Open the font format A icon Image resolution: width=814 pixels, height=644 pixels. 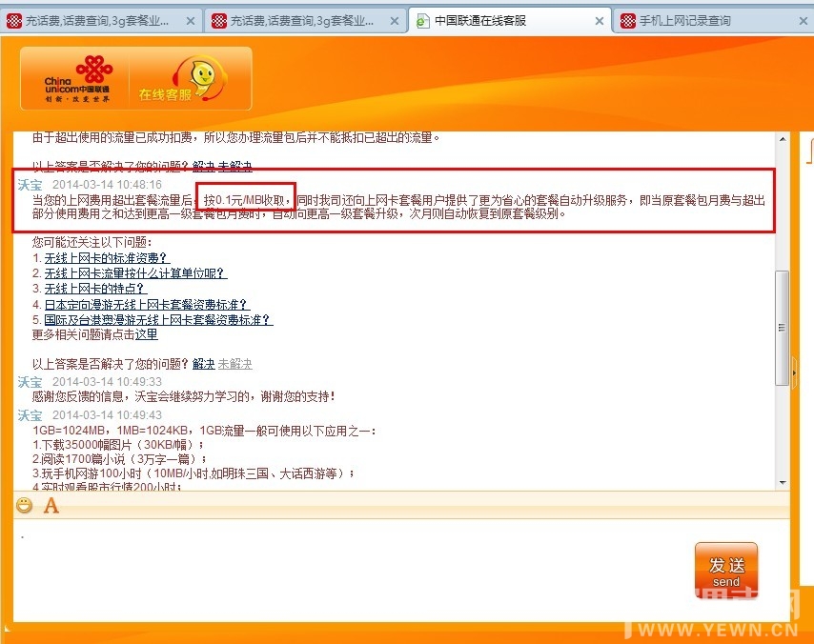click(x=51, y=506)
